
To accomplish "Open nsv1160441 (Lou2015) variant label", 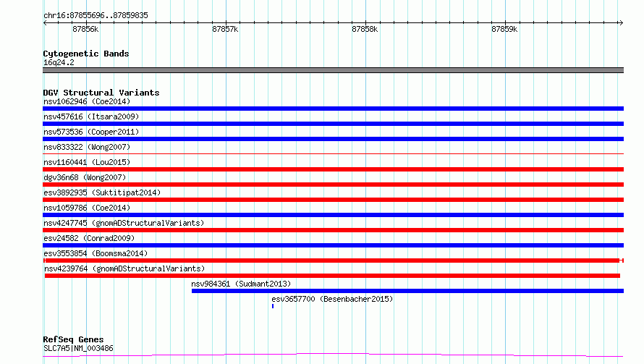I will pyautogui.click(x=87, y=162).
